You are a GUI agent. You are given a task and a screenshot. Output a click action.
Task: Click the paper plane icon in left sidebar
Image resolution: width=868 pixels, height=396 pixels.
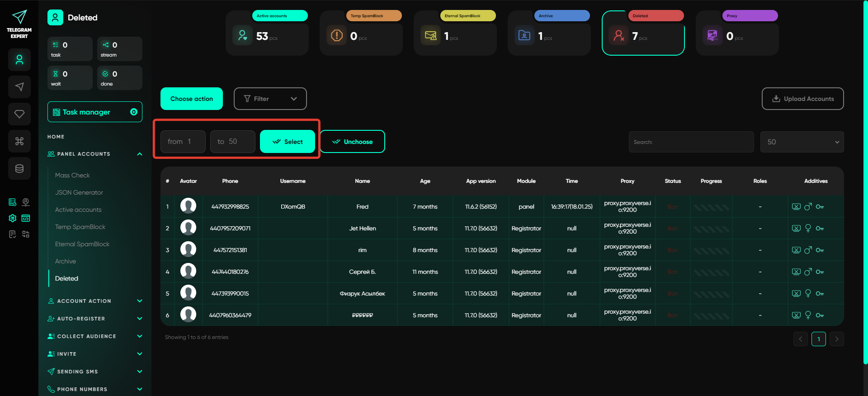pos(19,87)
